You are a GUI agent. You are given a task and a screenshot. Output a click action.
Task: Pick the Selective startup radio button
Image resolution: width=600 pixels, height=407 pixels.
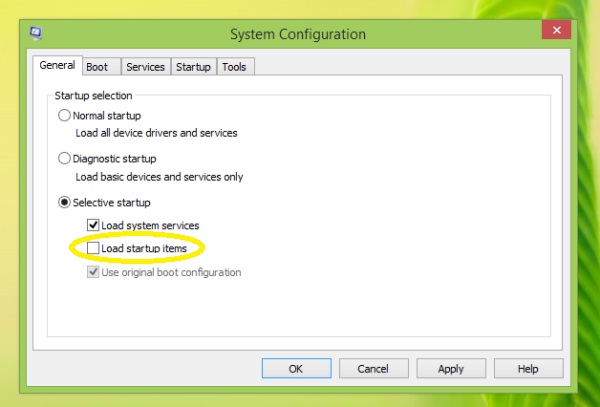pyautogui.click(x=65, y=202)
